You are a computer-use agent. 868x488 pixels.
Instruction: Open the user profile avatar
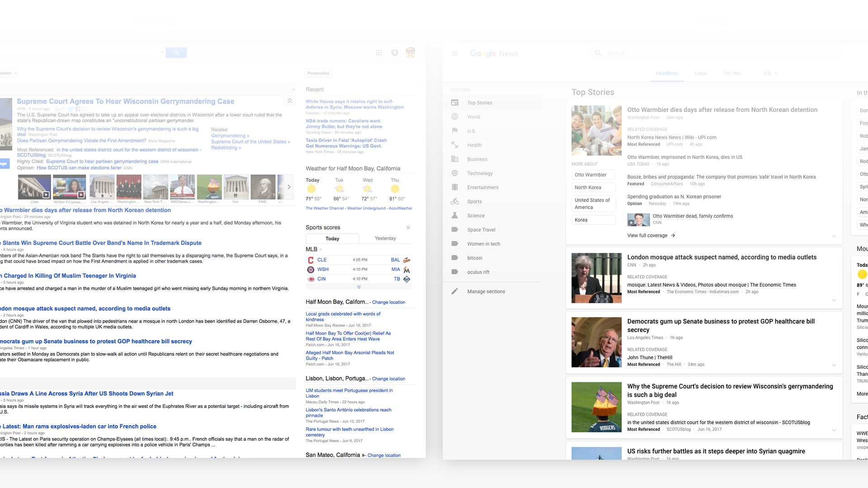pos(410,52)
